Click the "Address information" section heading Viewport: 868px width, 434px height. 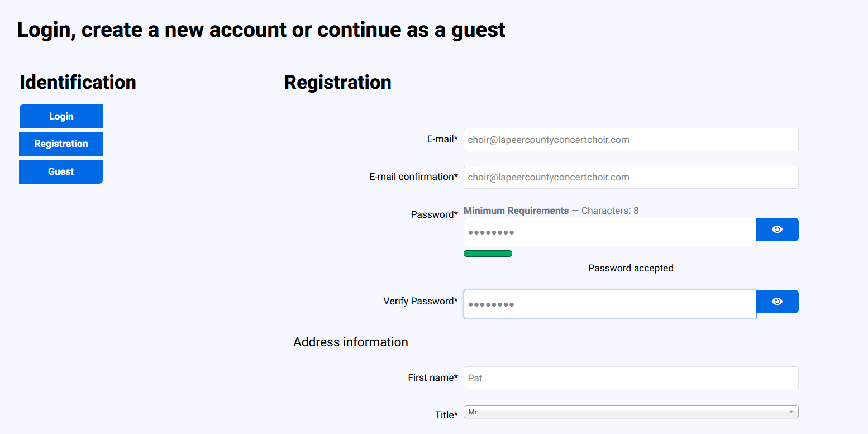[x=351, y=342]
